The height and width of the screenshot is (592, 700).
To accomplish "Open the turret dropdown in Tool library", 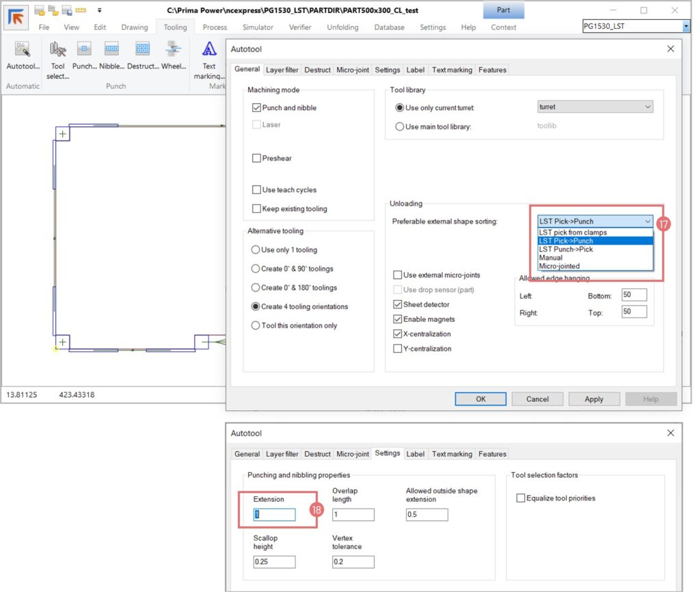I will (595, 107).
